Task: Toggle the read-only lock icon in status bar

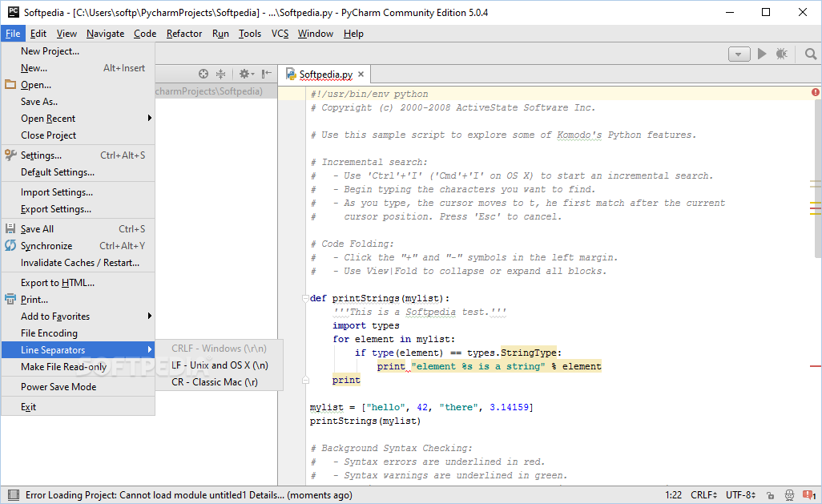Action: (x=770, y=495)
